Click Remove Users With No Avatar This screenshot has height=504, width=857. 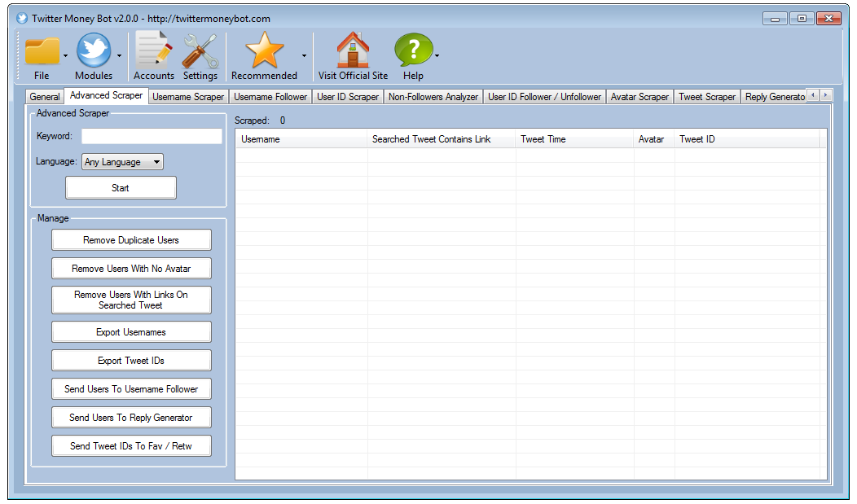(x=131, y=268)
